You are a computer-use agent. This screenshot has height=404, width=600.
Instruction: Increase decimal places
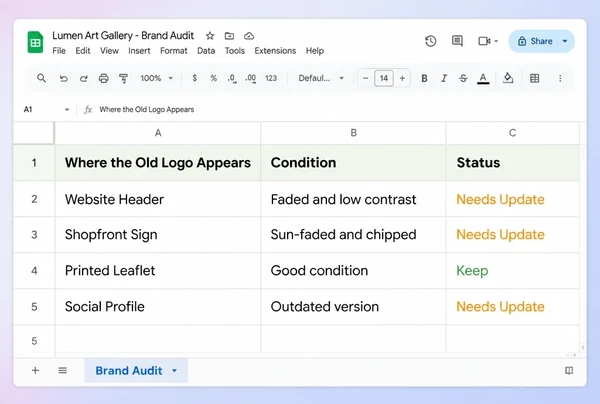point(251,78)
